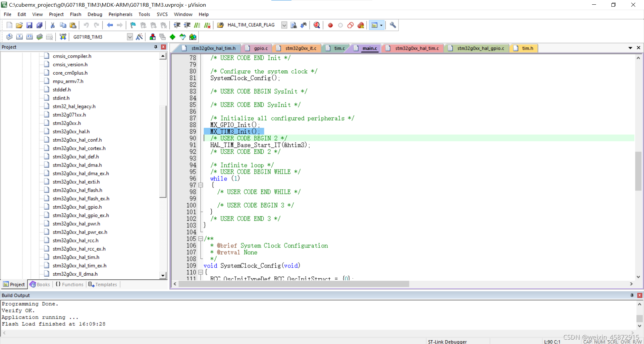Paste from clipboard with the clipboard icon
Screen dimensions: 644x344
coord(73,25)
